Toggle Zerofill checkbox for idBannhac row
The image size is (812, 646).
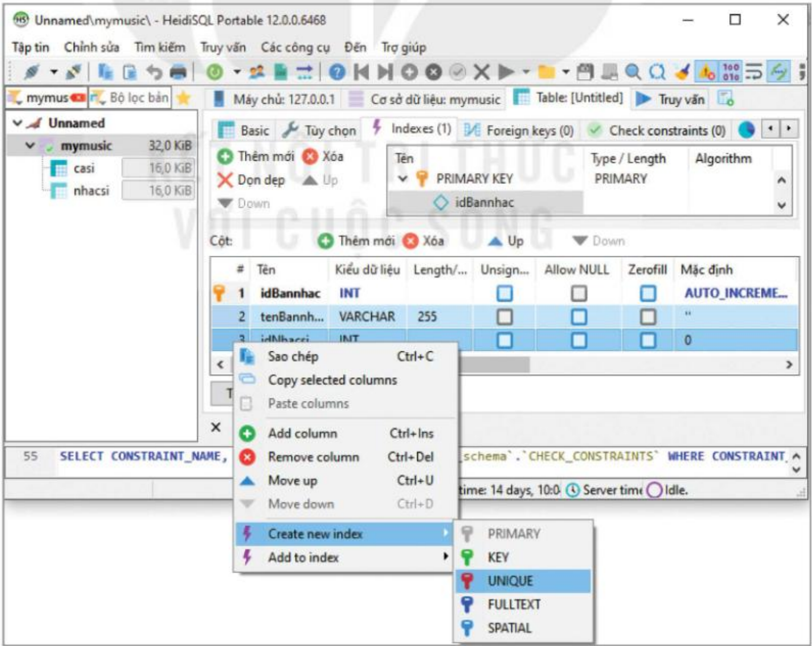click(648, 294)
